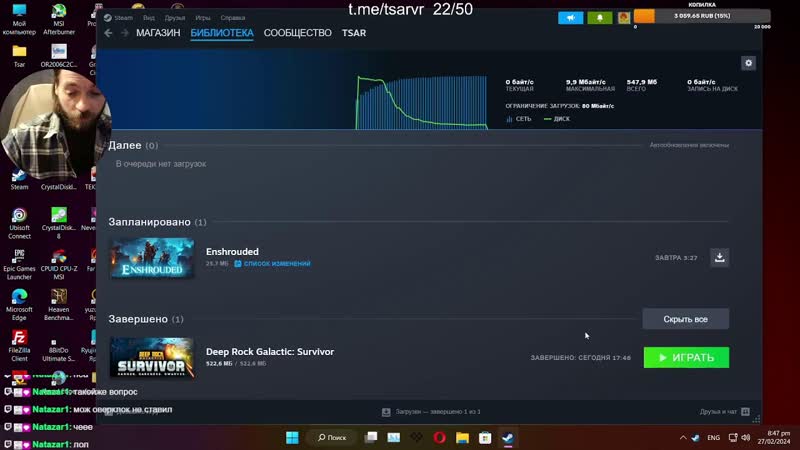
Task: Go back with Steam's left arrow
Action: tap(108, 33)
